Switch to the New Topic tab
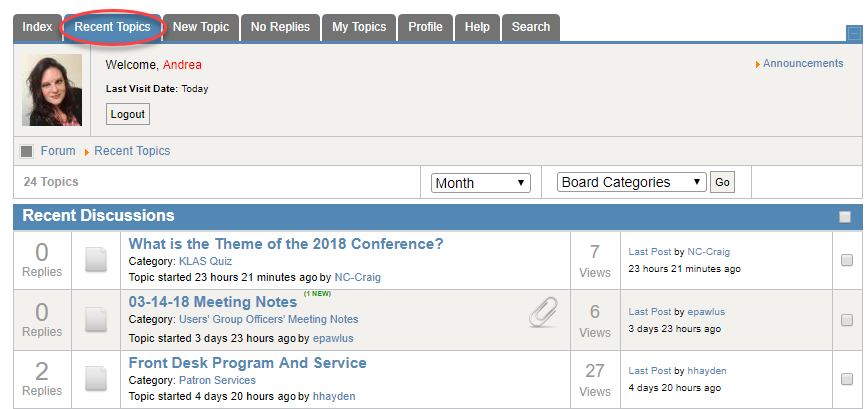 [200, 27]
